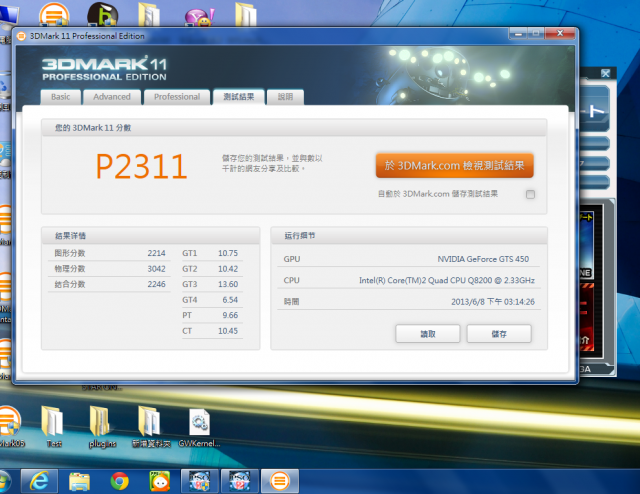Screen dimensions: 640x494
Task: Click the combined score 2246 row
Action: [x=109, y=284]
